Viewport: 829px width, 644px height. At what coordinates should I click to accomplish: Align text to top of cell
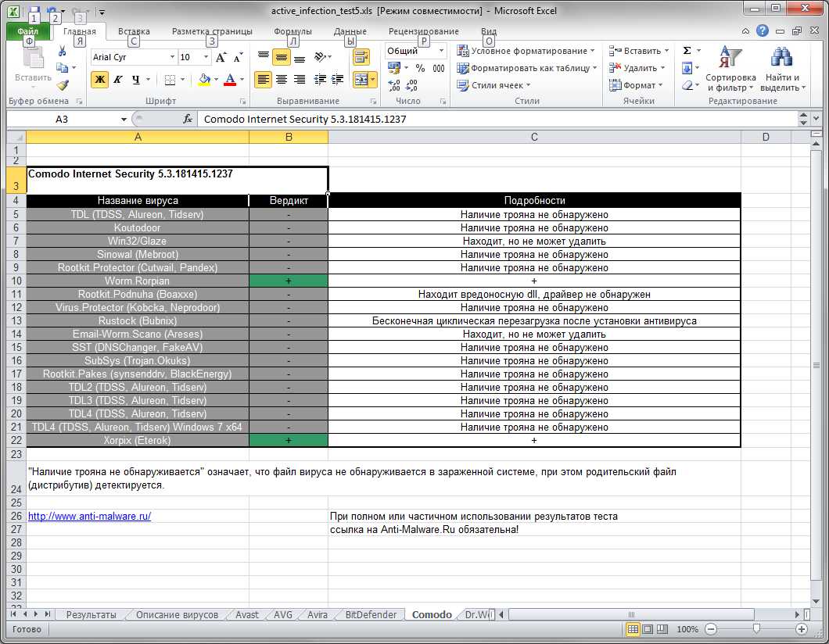pos(264,56)
